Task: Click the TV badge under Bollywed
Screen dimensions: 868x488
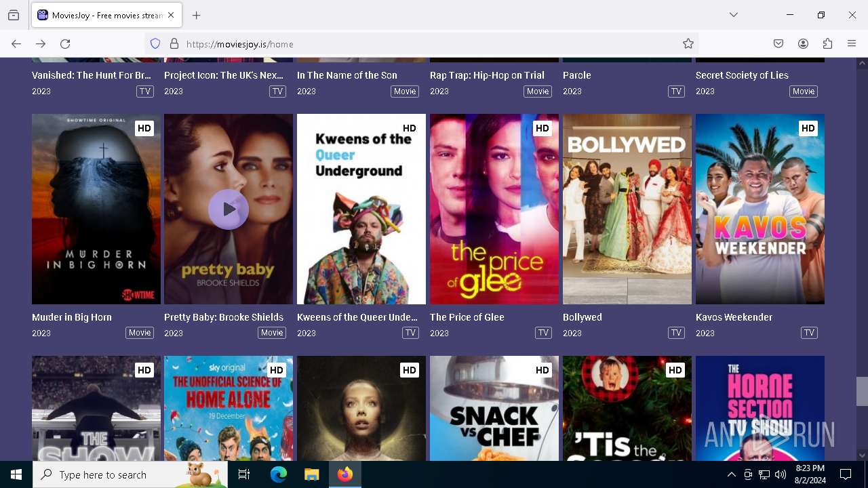Action: [x=676, y=333]
